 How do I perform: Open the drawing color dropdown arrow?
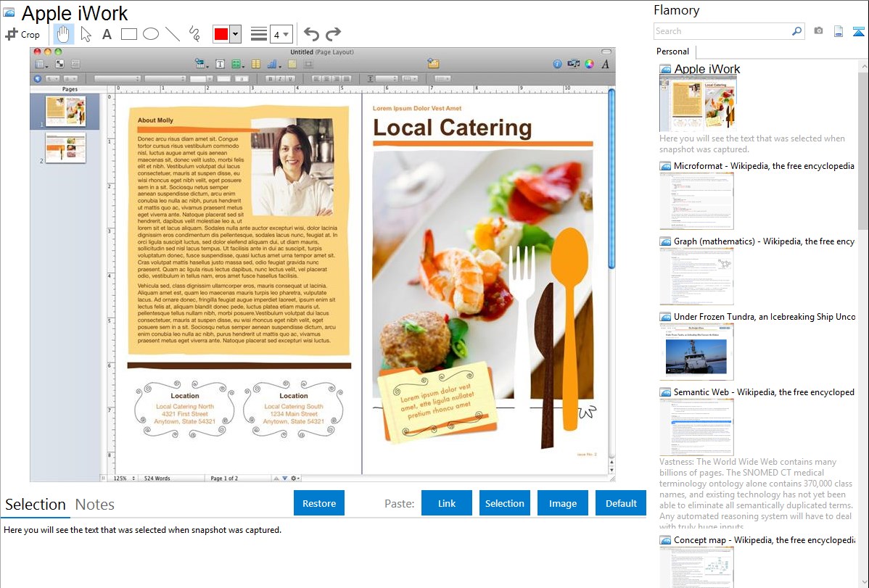[236, 34]
